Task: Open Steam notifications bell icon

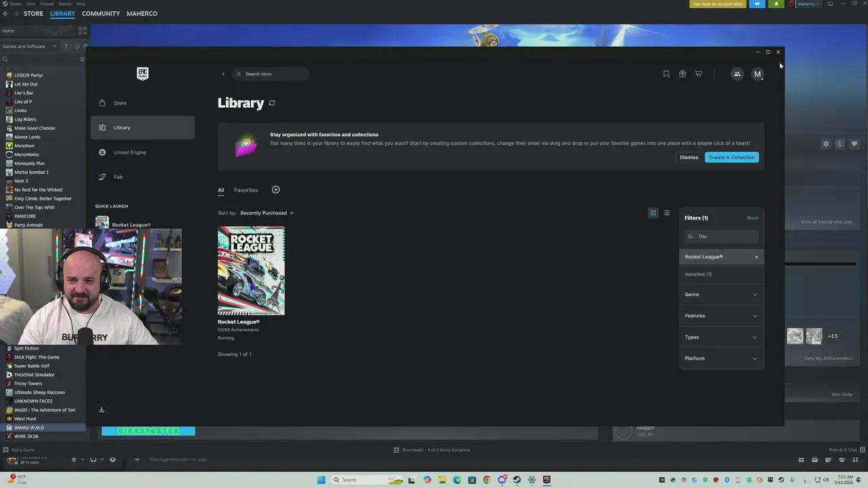Action: click(776, 4)
